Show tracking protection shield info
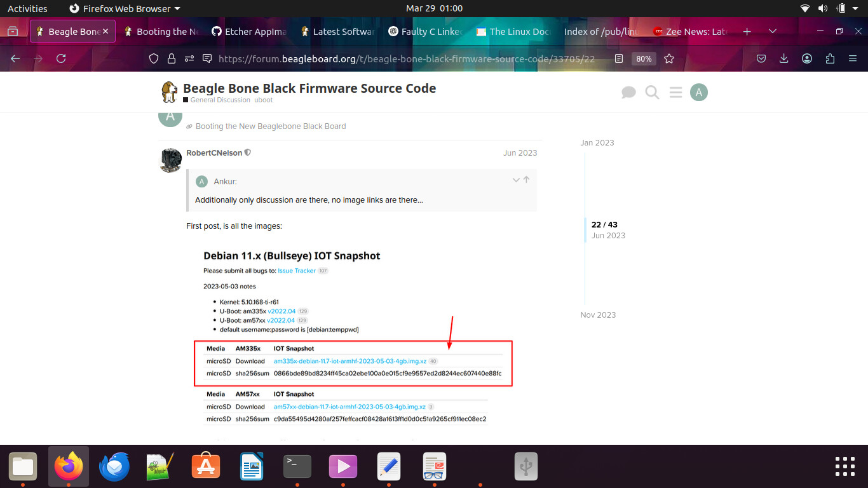868x488 pixels. pos(153,58)
